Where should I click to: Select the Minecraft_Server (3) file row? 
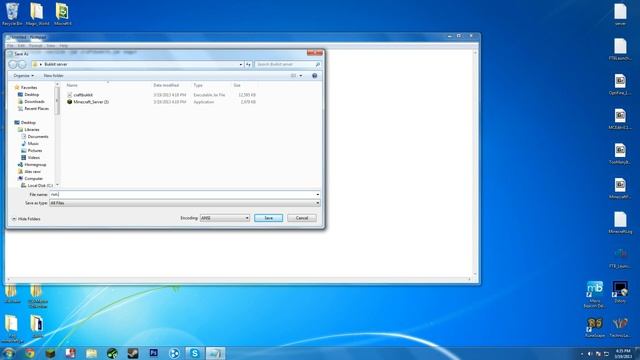click(161, 102)
